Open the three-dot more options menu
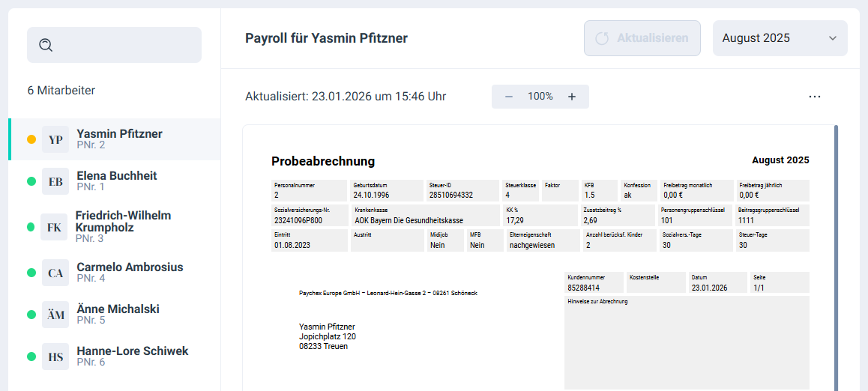 coord(815,97)
